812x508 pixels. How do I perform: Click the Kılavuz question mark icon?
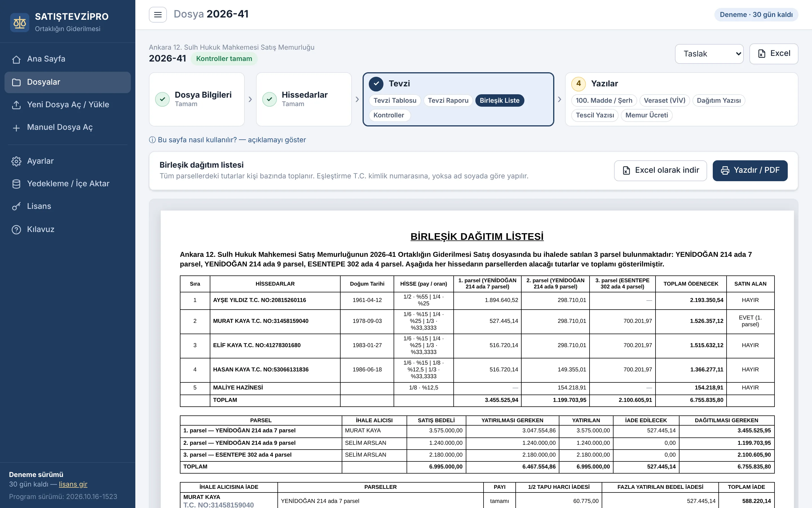(x=16, y=229)
